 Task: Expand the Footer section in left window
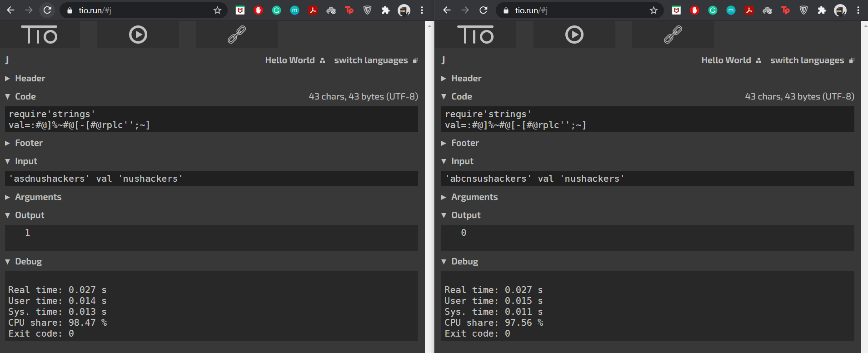pos(24,143)
